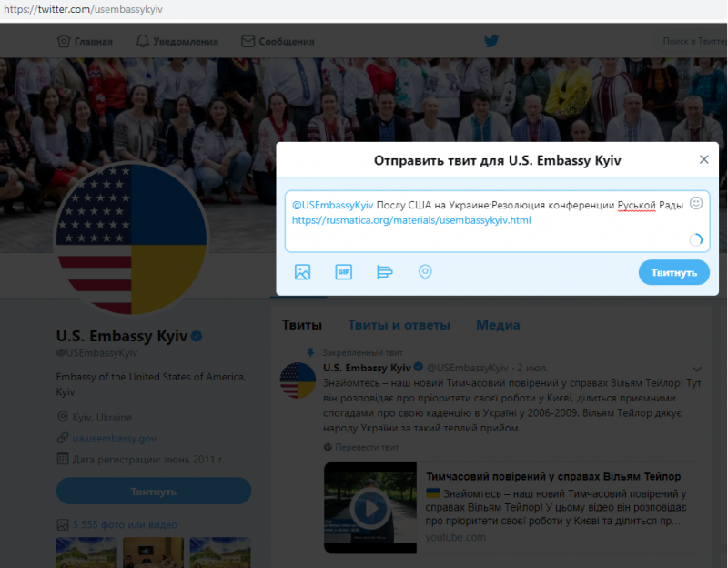This screenshot has height=568, width=728.
Task: Open the second media thumbnail
Action: tap(153, 553)
